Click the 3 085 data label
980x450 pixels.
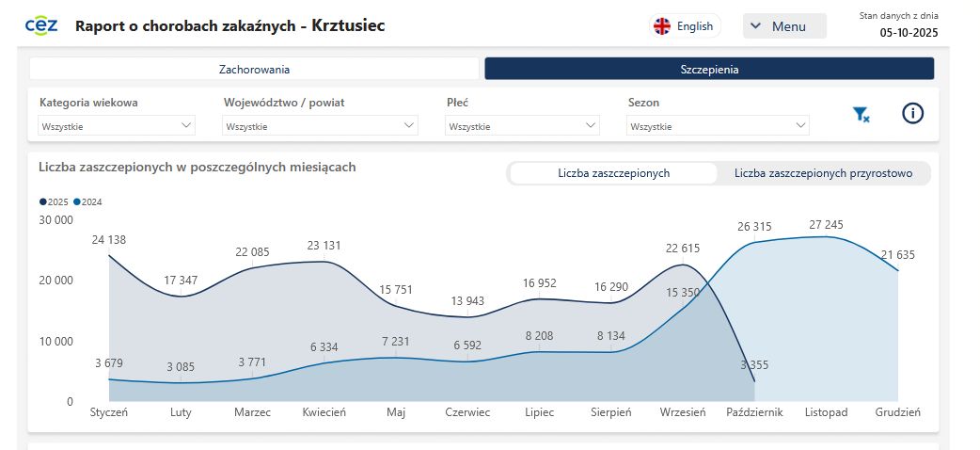[181, 367]
